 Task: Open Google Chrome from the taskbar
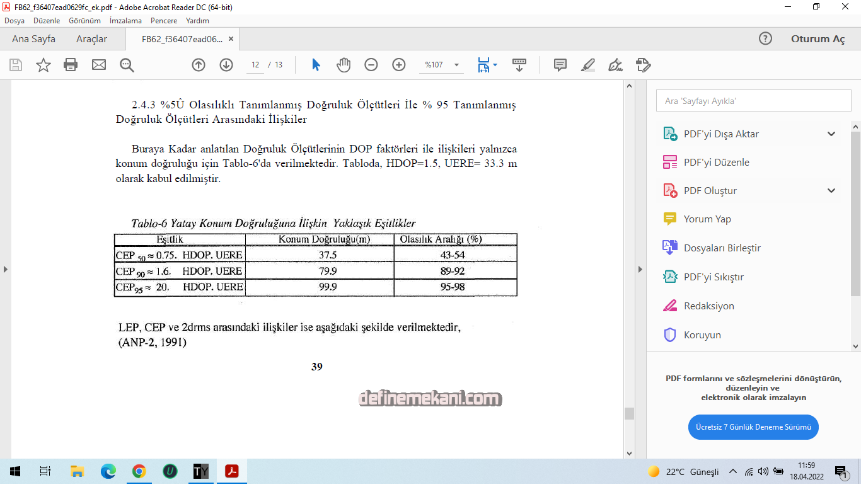139,471
